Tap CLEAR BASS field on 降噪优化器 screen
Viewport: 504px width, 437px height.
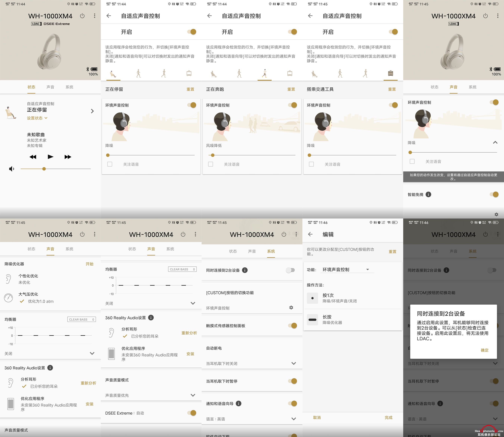(x=82, y=320)
